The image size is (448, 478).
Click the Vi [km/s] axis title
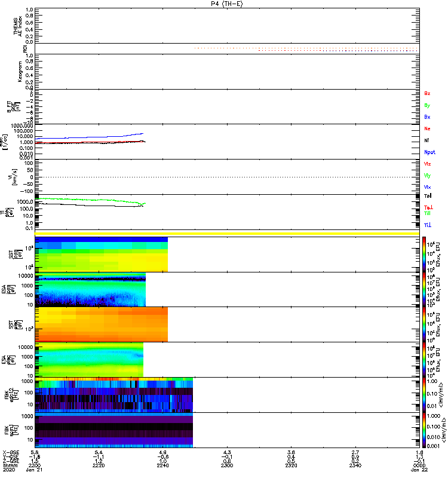[14, 177]
